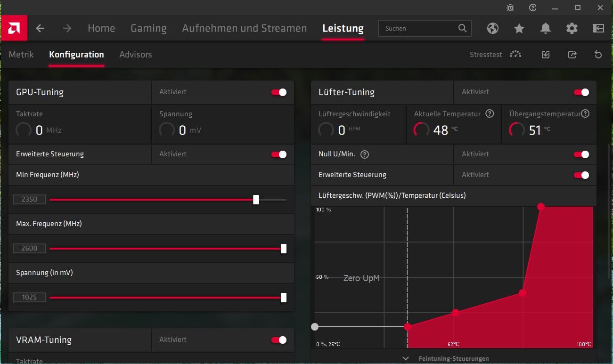Click the import profile icon

[x=546, y=55]
